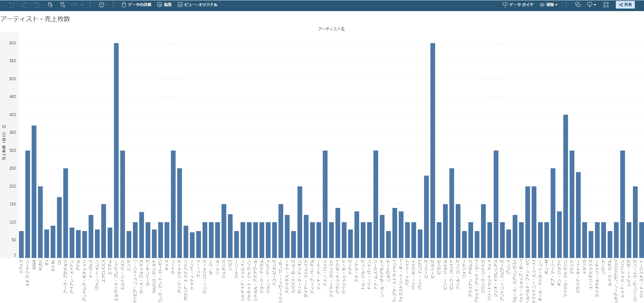Select the 2パック bar

pyautogui.click(x=21, y=244)
